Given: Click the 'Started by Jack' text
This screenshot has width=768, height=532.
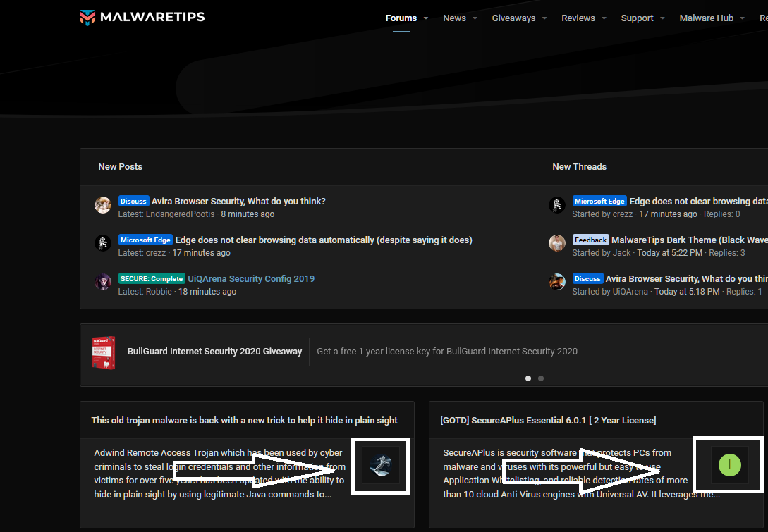Looking at the screenshot, I should click(x=602, y=253).
